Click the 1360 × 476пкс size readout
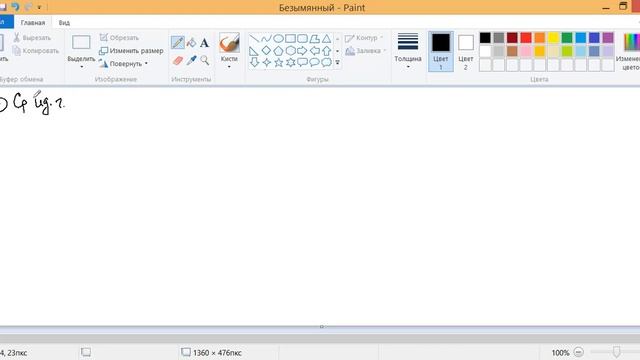 click(x=217, y=353)
